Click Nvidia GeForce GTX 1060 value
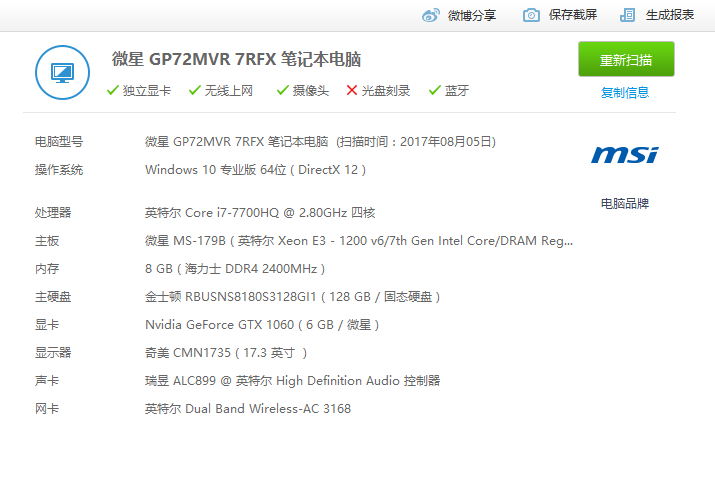This screenshot has width=715, height=500. pos(262,325)
